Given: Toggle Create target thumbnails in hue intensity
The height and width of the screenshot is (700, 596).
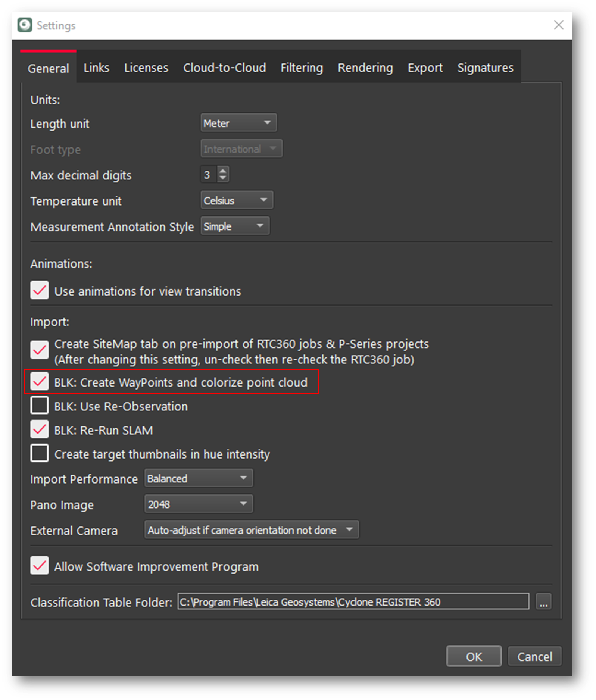Looking at the screenshot, I should click(x=40, y=453).
